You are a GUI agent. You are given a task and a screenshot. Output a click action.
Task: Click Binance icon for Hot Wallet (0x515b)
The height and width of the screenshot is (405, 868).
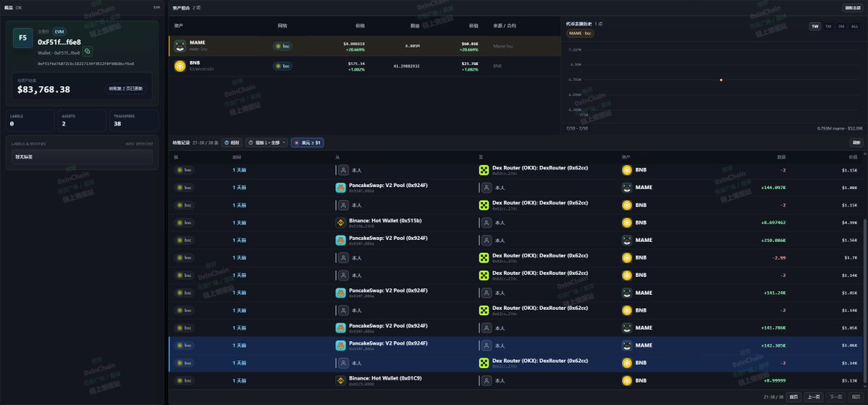[x=340, y=222]
